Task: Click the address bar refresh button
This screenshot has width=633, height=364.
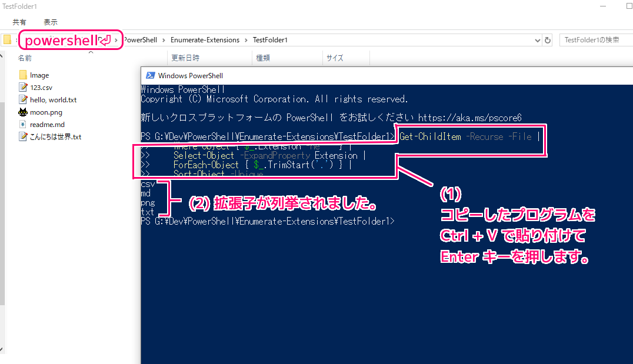Action: click(x=548, y=40)
